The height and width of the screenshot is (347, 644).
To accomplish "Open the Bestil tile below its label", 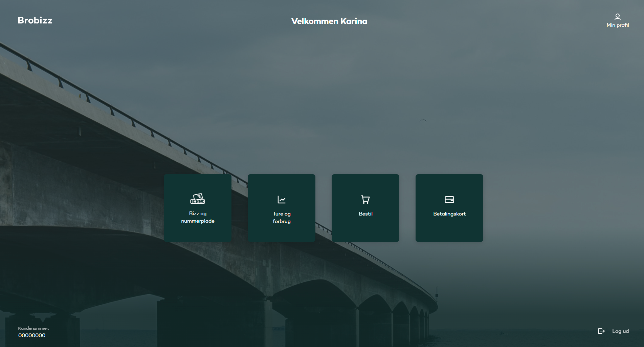I will [365, 230].
